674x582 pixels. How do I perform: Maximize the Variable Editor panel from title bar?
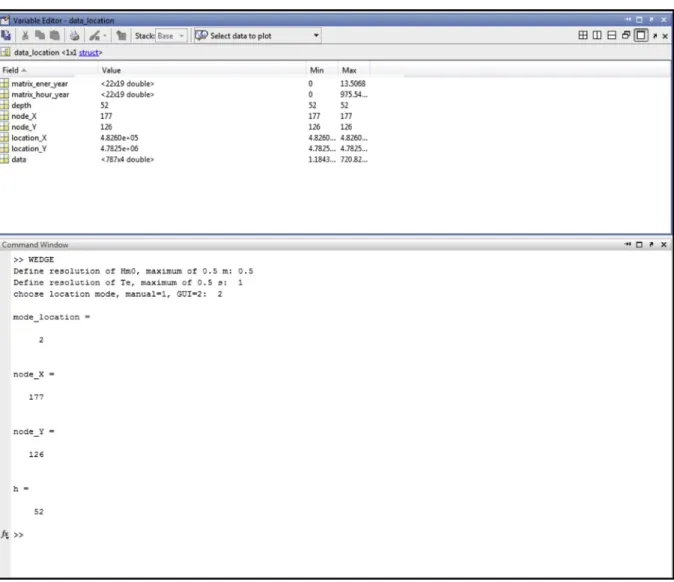[x=639, y=19]
